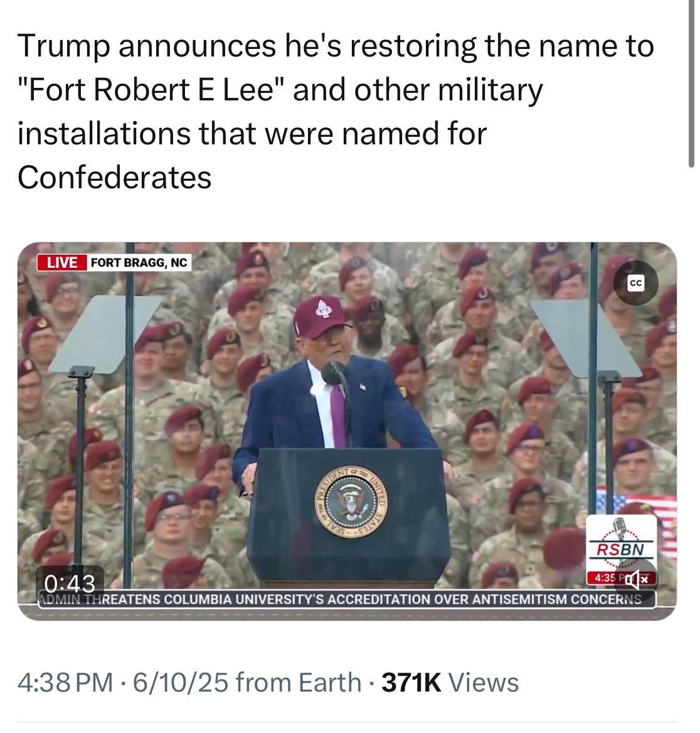This screenshot has width=700, height=733.
Task: Click the FORT BRAGG, NC location label
Action: 139,263
